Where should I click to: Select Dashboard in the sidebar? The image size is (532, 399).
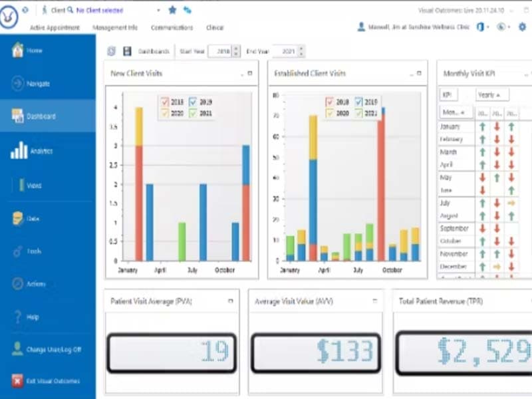[47, 116]
